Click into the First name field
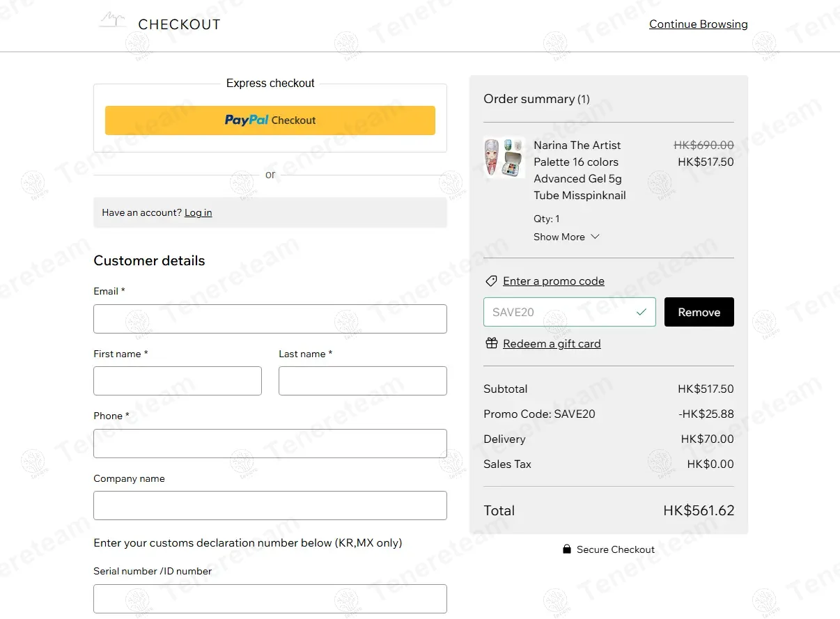Screen dimensions: 840x619 (178, 381)
